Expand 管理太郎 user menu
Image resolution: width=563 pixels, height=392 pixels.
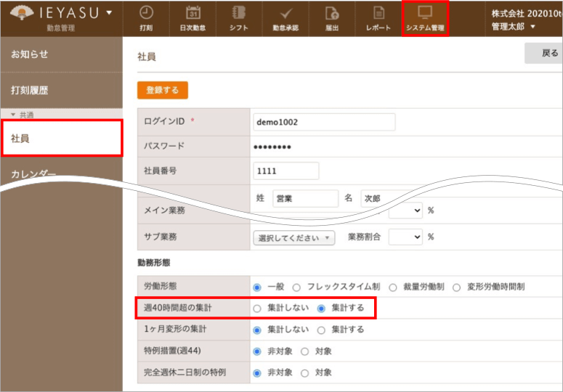514,27
